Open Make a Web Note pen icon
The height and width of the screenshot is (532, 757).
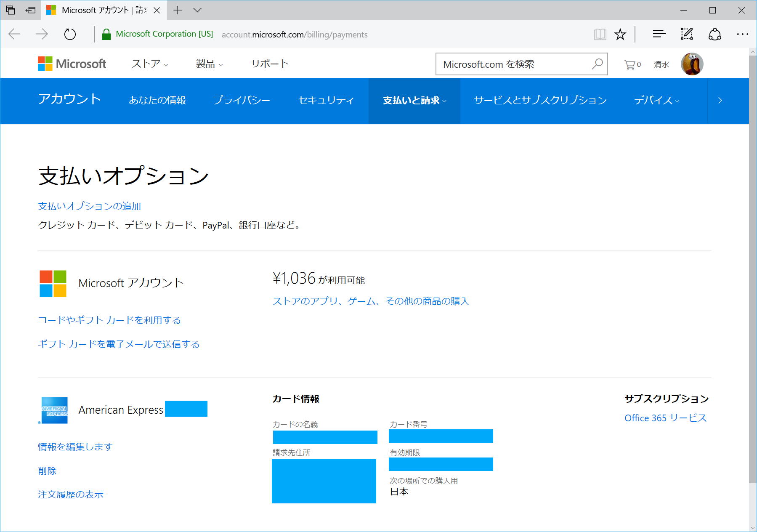(687, 34)
